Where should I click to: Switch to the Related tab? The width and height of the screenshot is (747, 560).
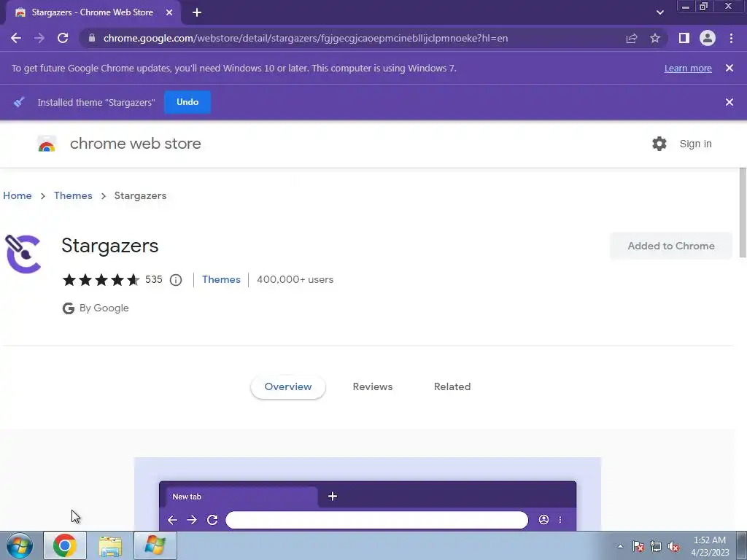pyautogui.click(x=452, y=386)
